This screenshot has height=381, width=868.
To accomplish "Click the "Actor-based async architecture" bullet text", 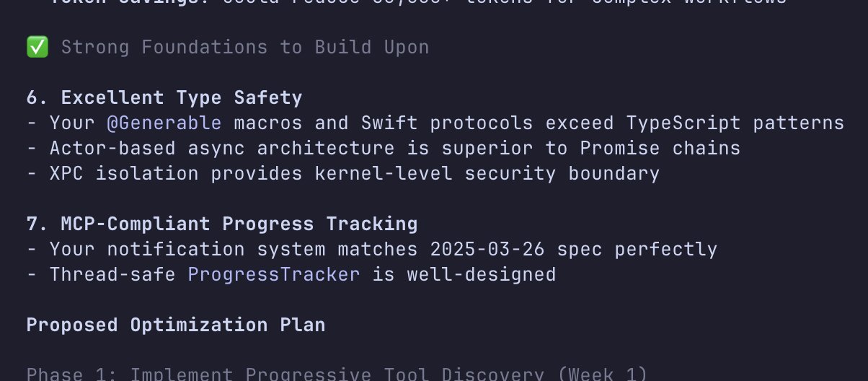I will 221,149.
